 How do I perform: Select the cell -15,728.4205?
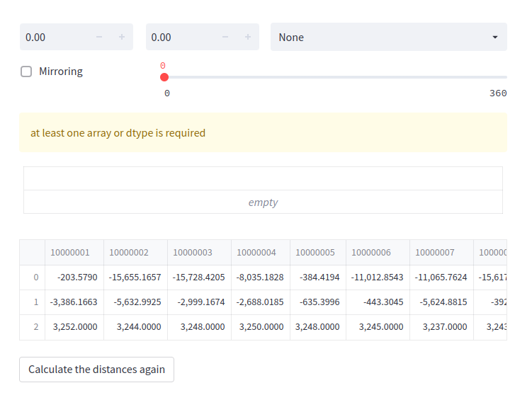[200, 277]
